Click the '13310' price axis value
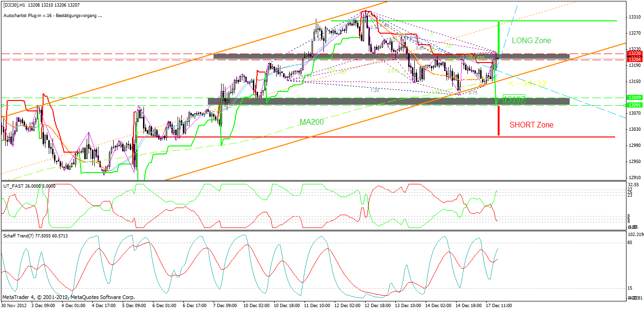The image size is (644, 309). pos(635,17)
